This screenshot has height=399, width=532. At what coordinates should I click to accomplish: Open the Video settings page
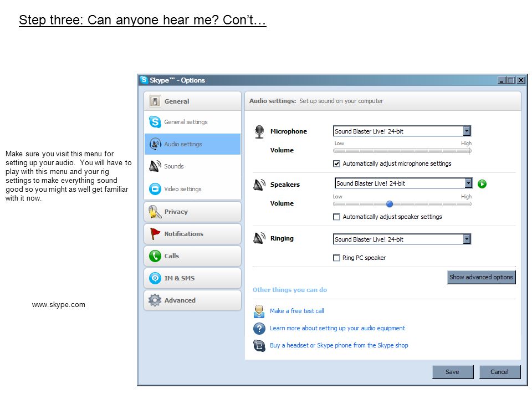point(192,188)
